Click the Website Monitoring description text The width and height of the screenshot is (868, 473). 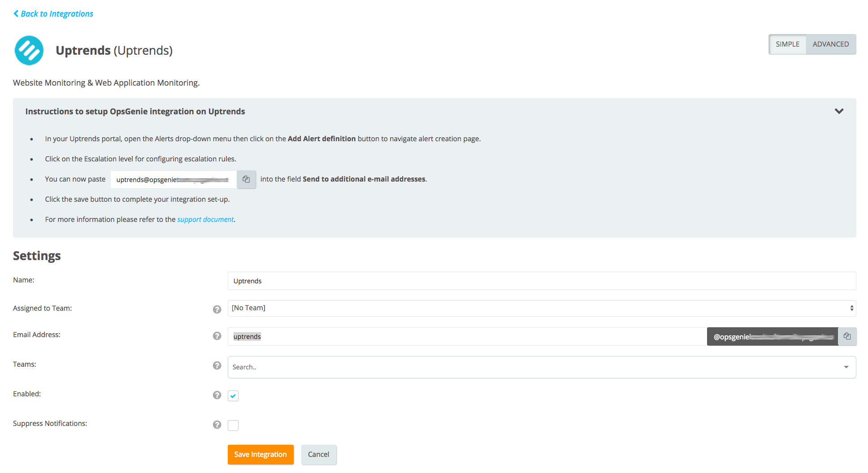(106, 83)
